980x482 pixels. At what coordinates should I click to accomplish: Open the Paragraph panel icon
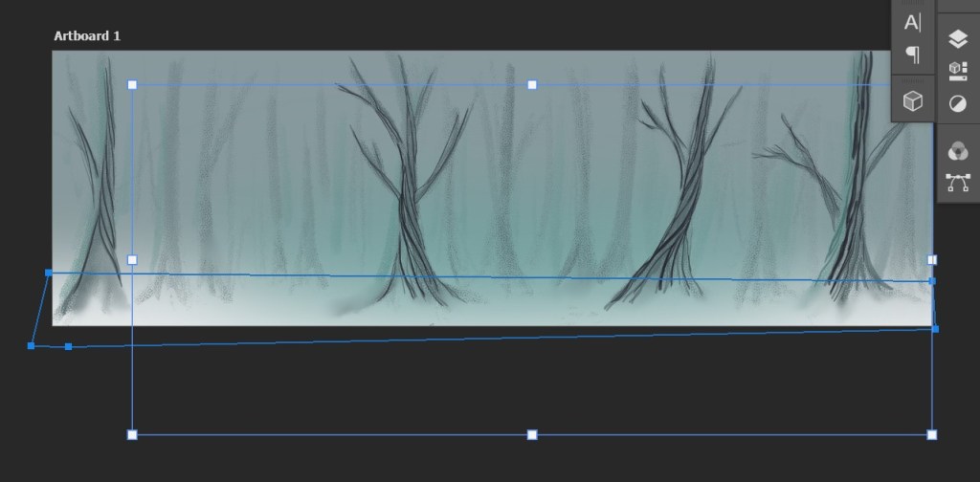(913, 55)
